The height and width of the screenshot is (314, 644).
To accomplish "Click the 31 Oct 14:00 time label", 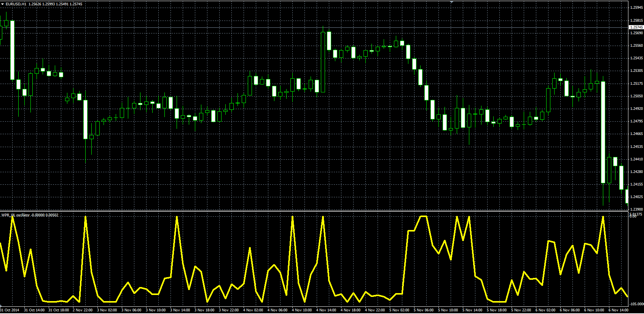I will click(x=34, y=310).
